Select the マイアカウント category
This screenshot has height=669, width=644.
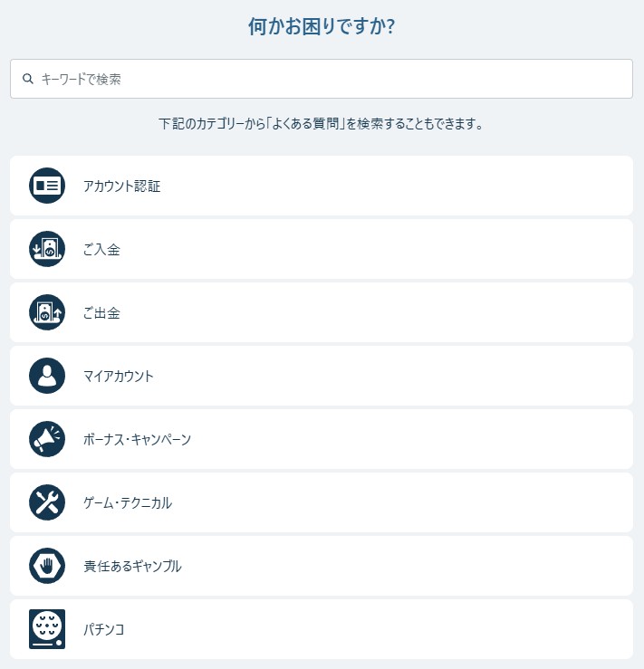[322, 376]
